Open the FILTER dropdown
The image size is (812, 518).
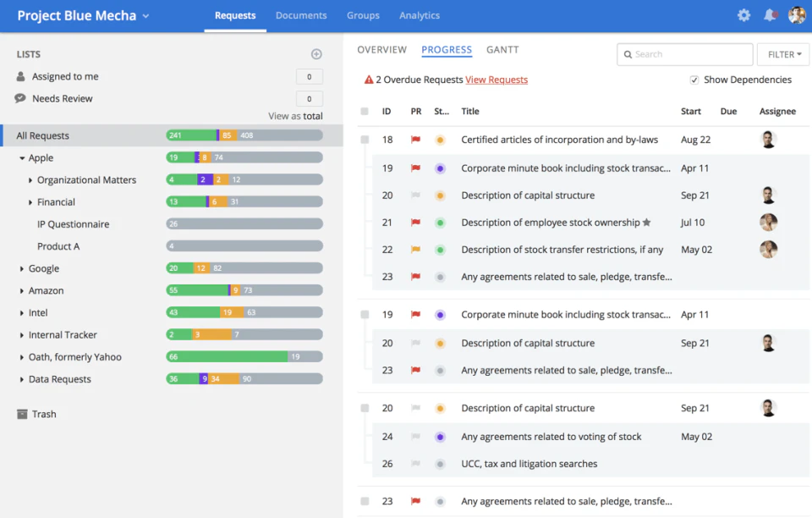782,53
